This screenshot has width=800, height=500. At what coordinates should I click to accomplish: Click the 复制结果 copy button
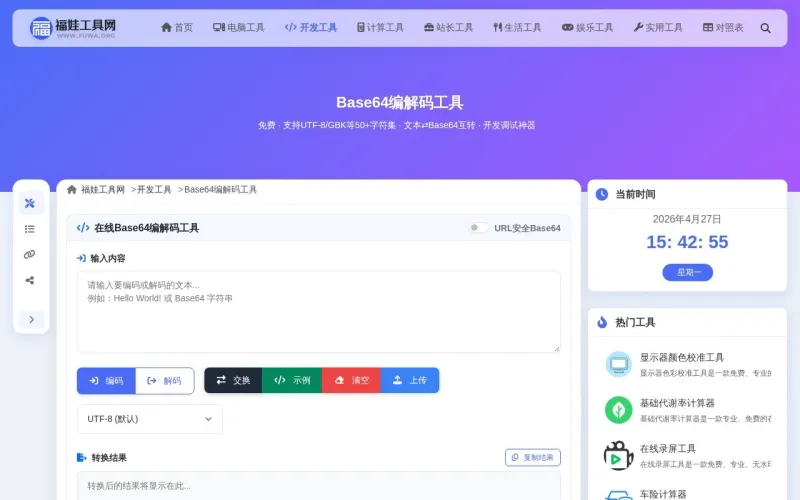(x=533, y=458)
